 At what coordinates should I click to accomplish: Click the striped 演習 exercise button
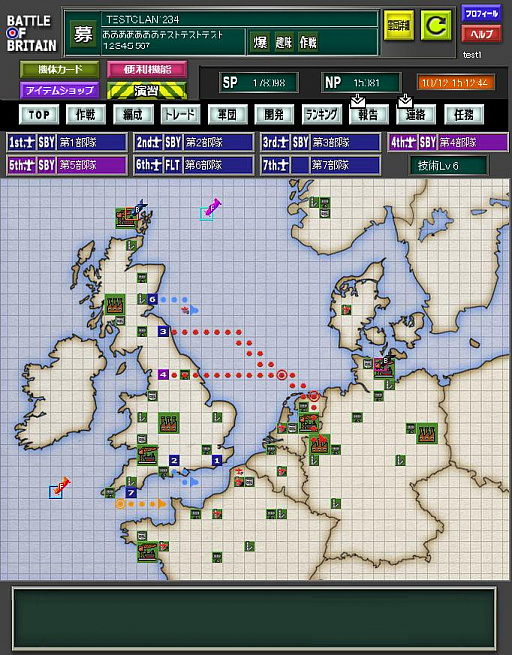(x=147, y=90)
